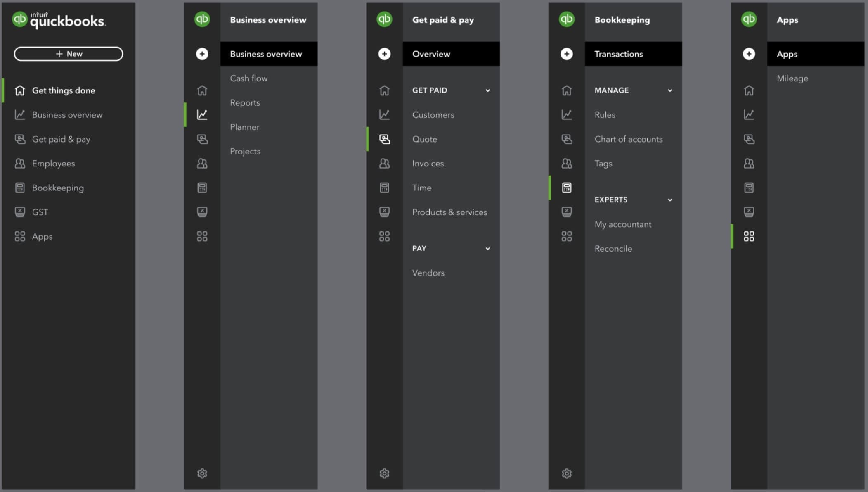The width and height of the screenshot is (868, 492).
Task: Collapse the PAY section chevron
Action: (488, 249)
